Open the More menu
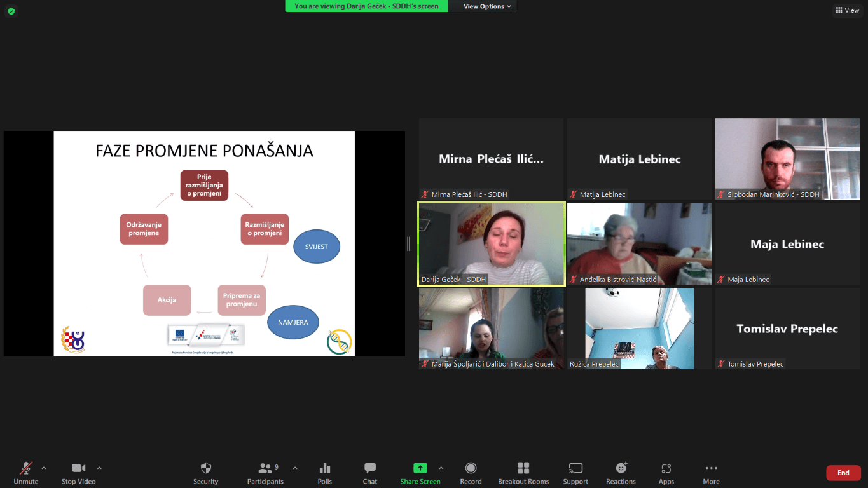868x488 pixels. [711, 473]
